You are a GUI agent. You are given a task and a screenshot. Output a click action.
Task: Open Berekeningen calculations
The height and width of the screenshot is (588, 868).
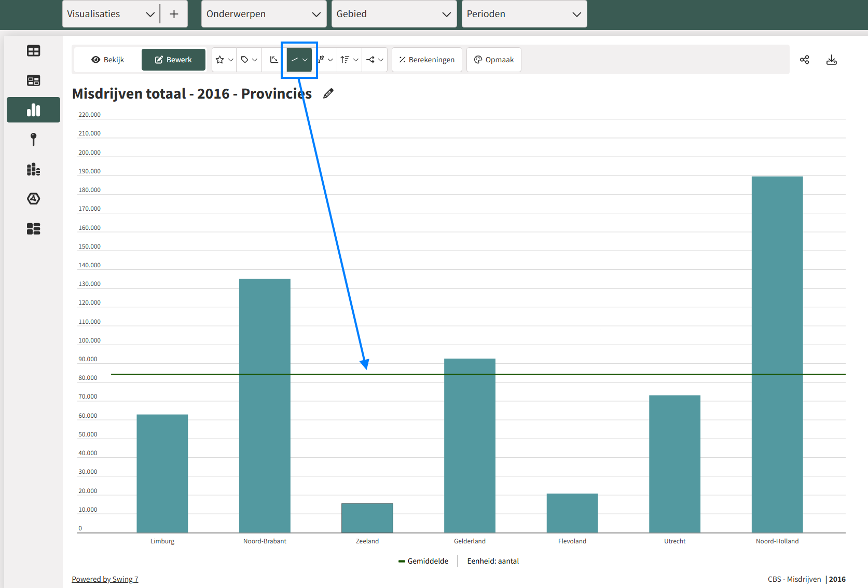pyautogui.click(x=426, y=60)
